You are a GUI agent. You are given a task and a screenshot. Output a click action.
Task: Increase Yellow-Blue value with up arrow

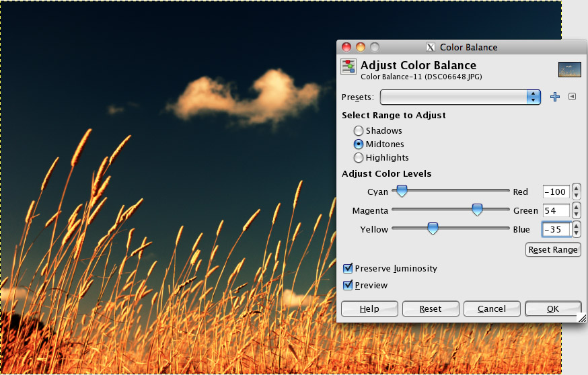click(x=577, y=226)
